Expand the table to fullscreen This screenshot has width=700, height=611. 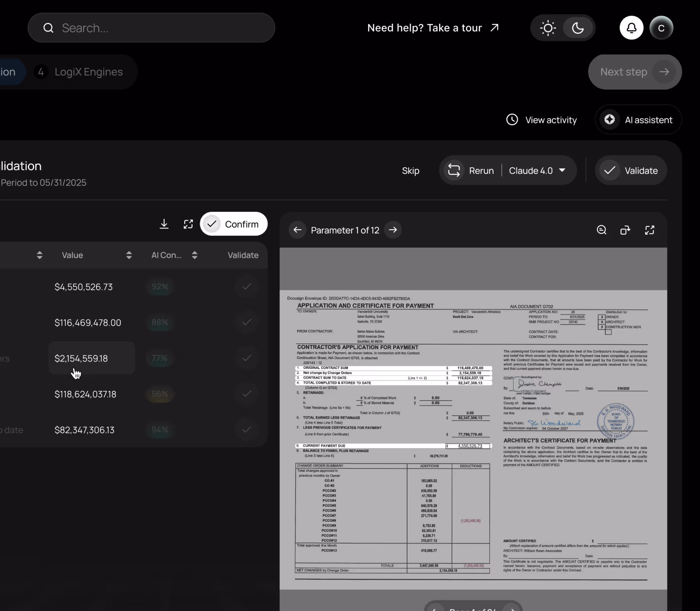coord(188,224)
